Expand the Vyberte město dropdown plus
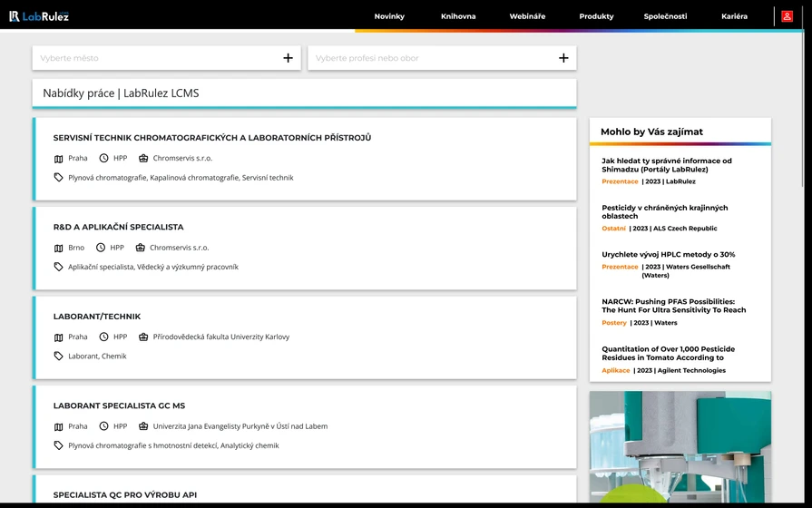This screenshot has width=812, height=508. pos(288,58)
